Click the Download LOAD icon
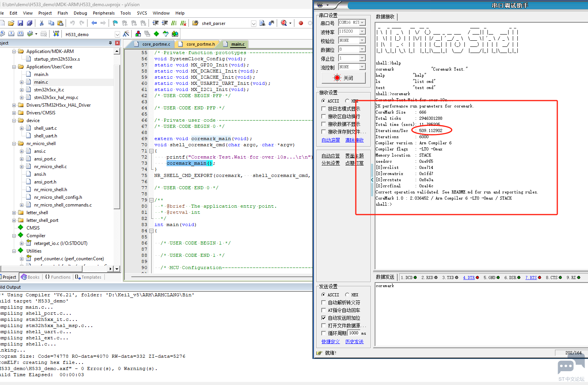 (x=56, y=34)
